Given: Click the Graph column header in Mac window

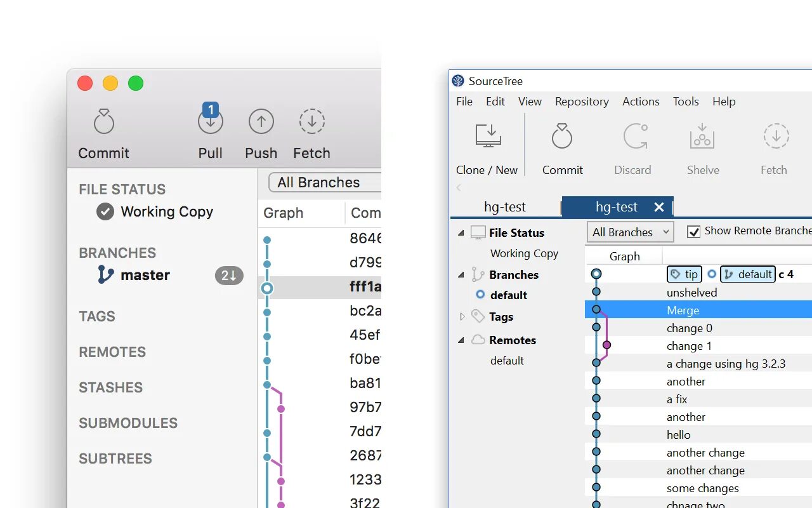Looking at the screenshot, I should click(284, 213).
